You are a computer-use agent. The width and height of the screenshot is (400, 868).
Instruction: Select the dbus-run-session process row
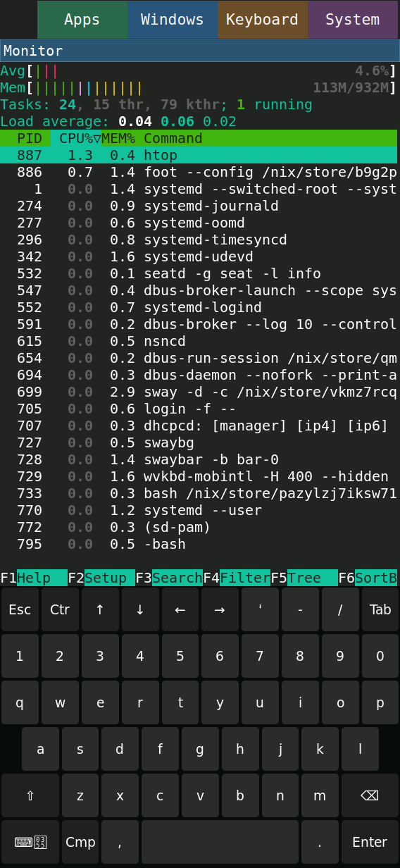[199, 358]
